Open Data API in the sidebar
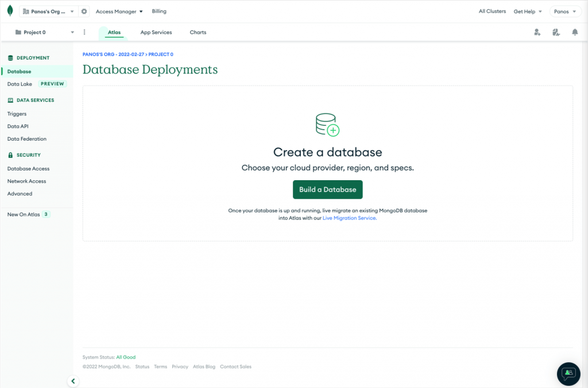 click(18, 126)
